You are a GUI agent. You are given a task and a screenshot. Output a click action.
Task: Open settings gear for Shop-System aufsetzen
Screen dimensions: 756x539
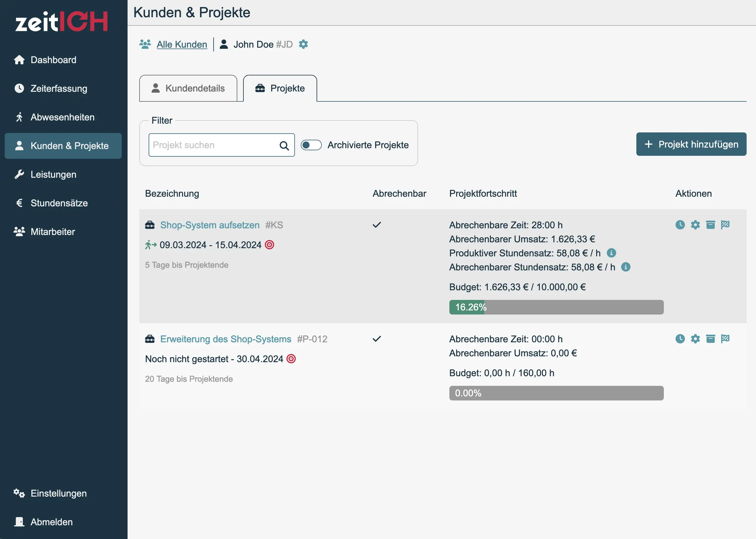[695, 225]
